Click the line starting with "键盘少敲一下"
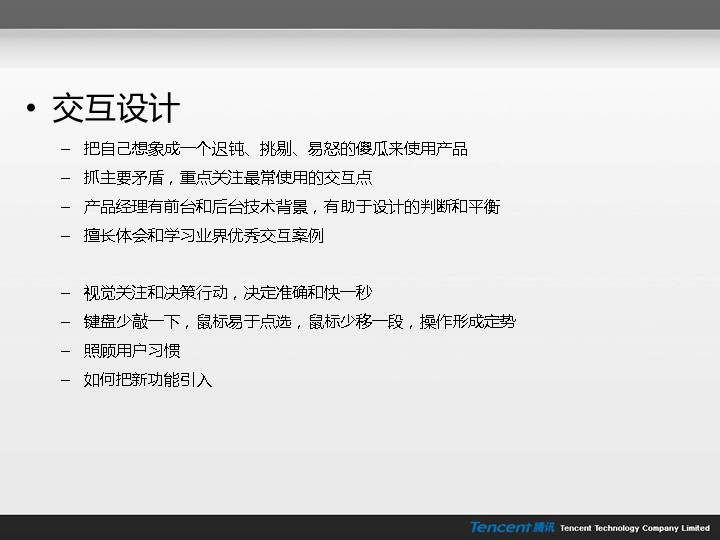The width and height of the screenshot is (720, 540). 300,322
